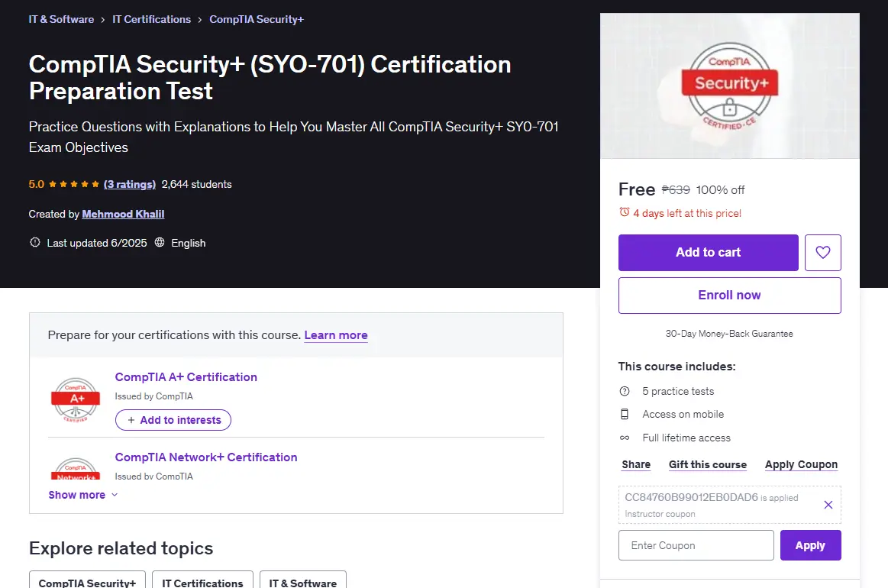Click the Apply Coupon link
The image size is (888, 588).
tap(802, 464)
